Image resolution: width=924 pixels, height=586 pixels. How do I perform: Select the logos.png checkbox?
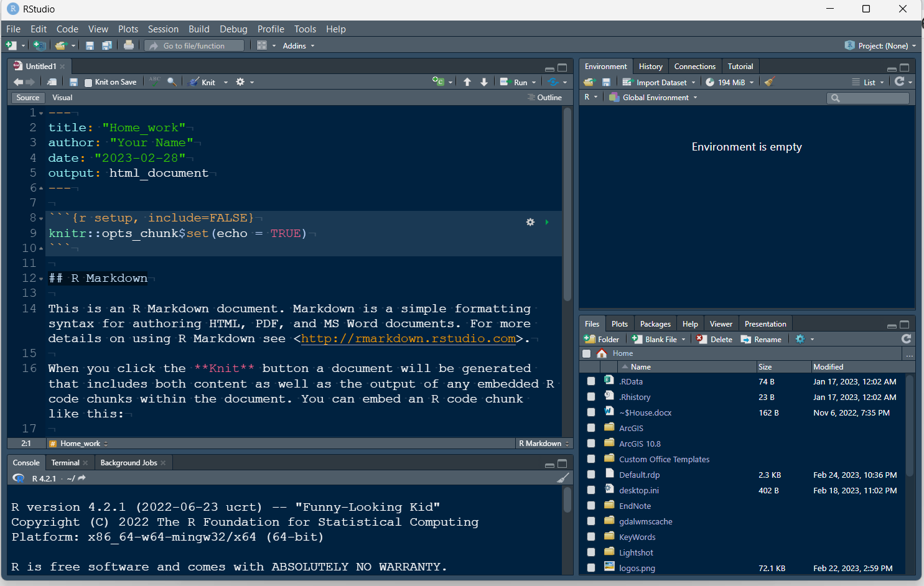[591, 568]
